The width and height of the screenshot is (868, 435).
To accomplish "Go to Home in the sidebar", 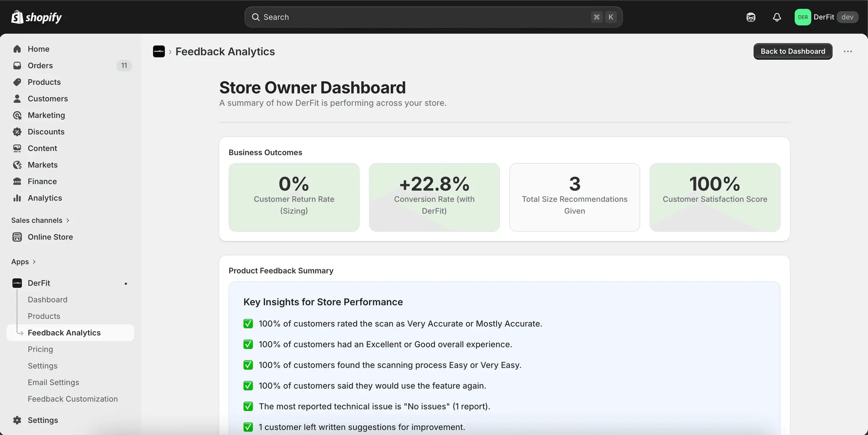I will click(x=70, y=49).
